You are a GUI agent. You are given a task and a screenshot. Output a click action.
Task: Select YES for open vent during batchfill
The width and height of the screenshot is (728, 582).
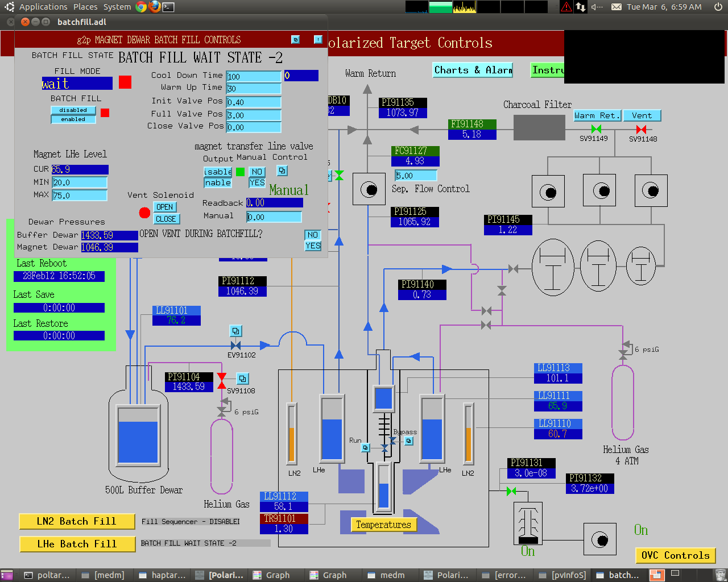(313, 246)
